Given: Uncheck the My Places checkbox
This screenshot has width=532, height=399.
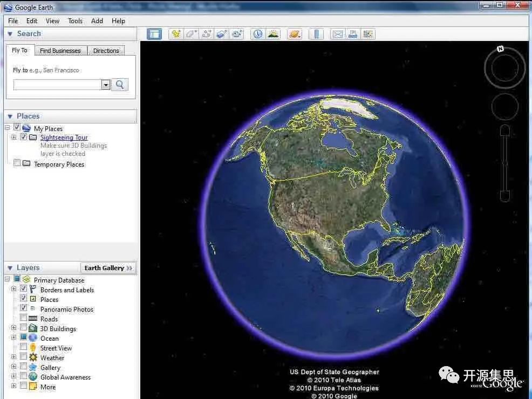Looking at the screenshot, I should 17,127.
